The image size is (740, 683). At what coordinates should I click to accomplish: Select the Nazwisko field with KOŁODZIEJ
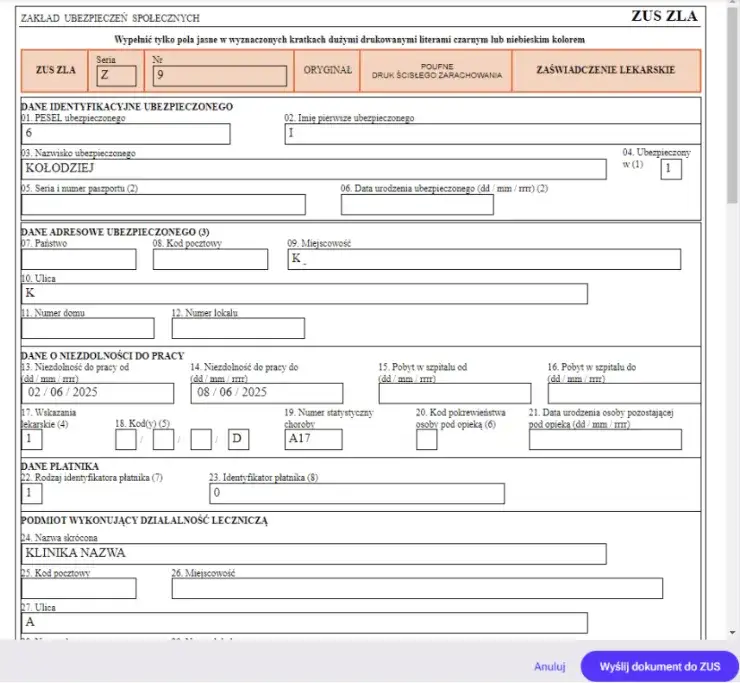314,169
